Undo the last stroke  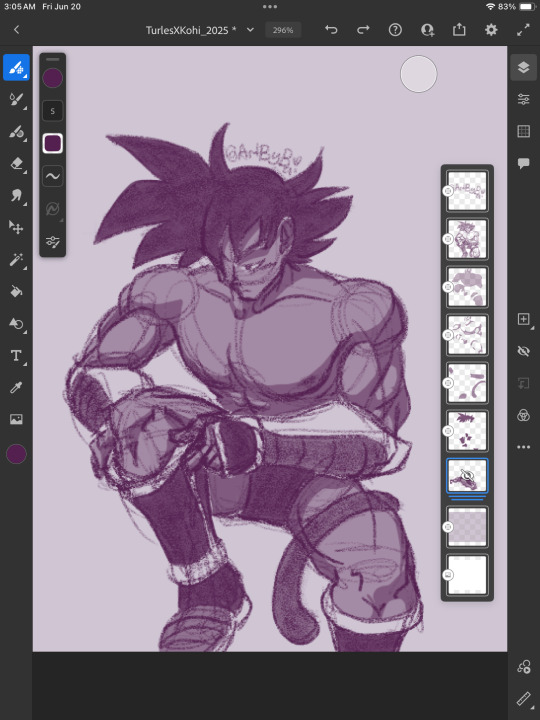[331, 30]
